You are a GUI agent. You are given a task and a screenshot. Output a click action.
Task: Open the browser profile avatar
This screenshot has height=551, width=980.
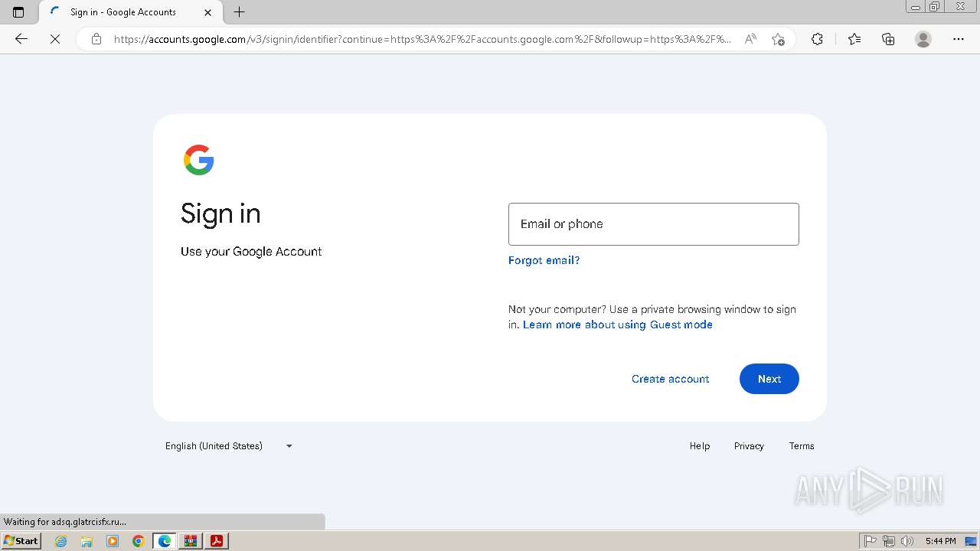pos(923,39)
